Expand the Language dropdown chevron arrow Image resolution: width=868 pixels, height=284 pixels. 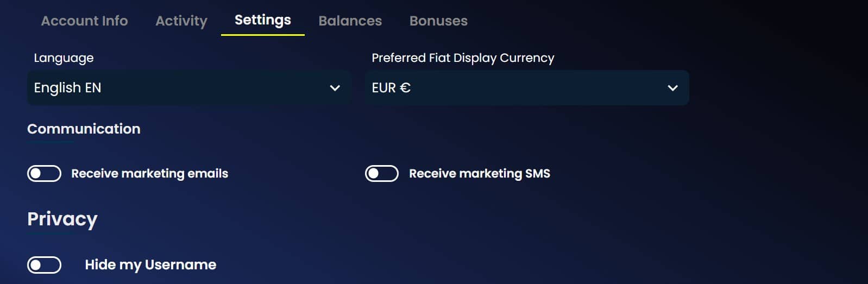pyautogui.click(x=335, y=88)
